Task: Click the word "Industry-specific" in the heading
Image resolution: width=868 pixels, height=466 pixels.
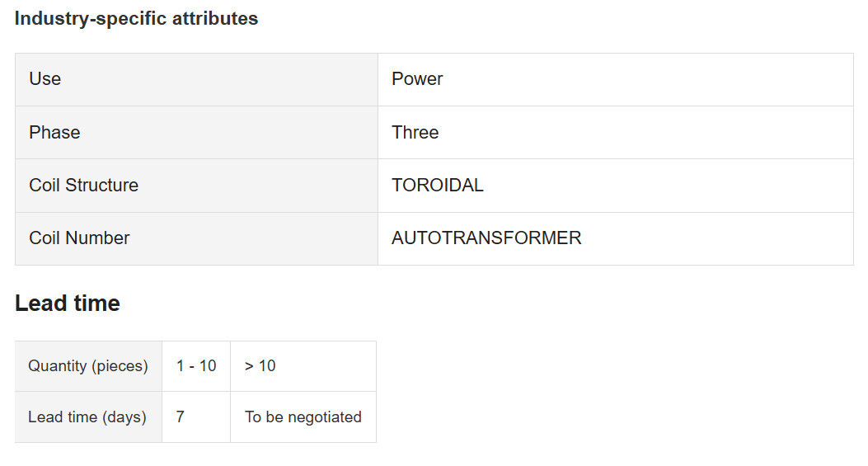Action: pos(91,19)
